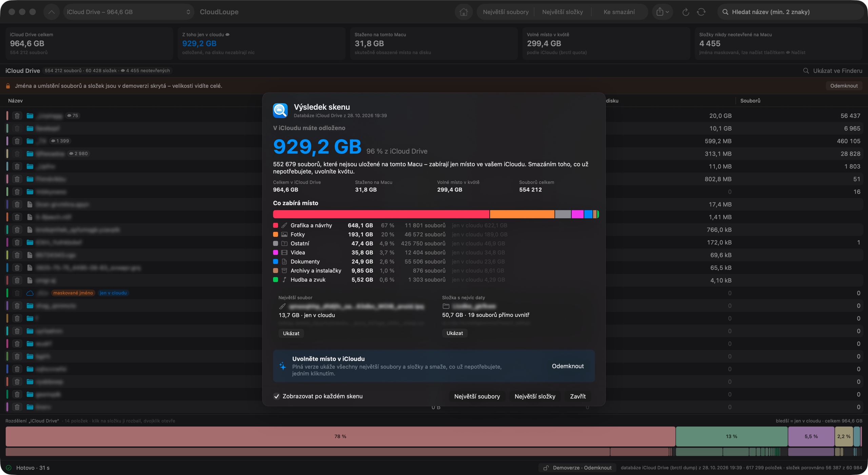Click Odemknout in the Uvolněte místo v iCloudu box
868x475 pixels.
(568, 366)
